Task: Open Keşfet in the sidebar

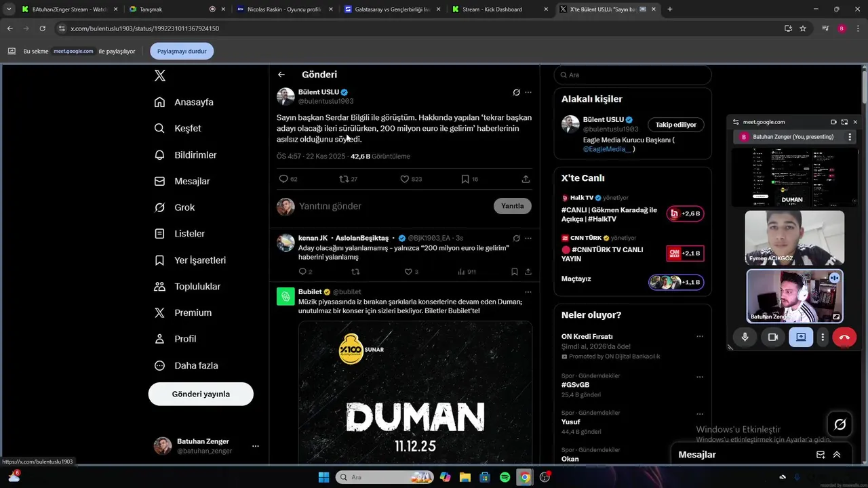Action: point(178,128)
